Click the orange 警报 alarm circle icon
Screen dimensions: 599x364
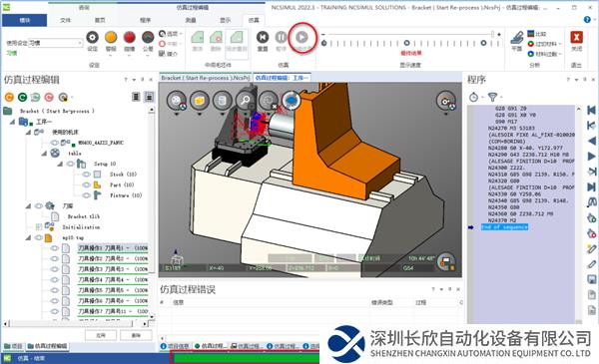[x=111, y=37]
